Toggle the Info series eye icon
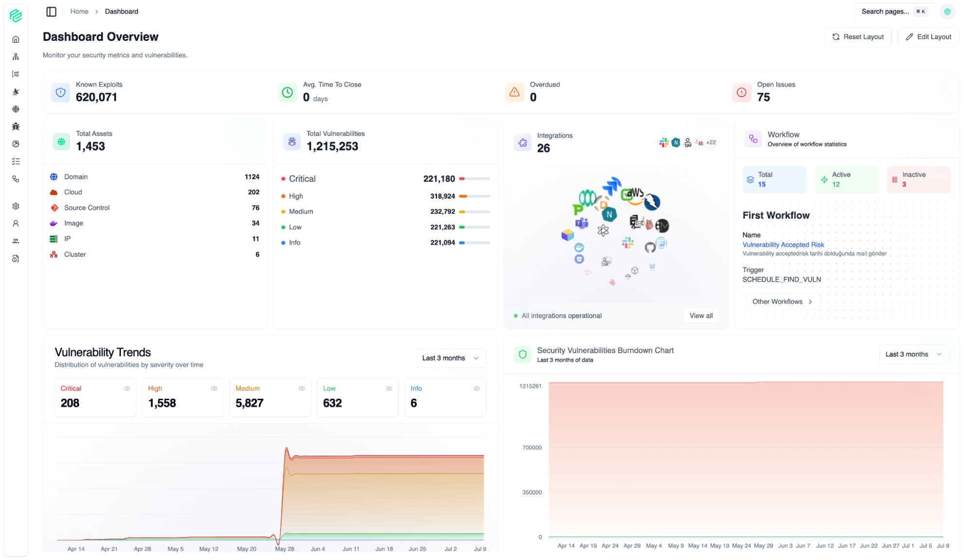This screenshot has width=971, height=560. click(477, 389)
